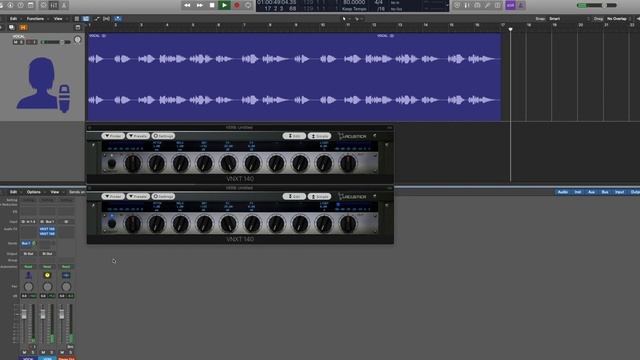The height and width of the screenshot is (360, 640).
Task: Open the Mixer View menu
Action: (55, 192)
